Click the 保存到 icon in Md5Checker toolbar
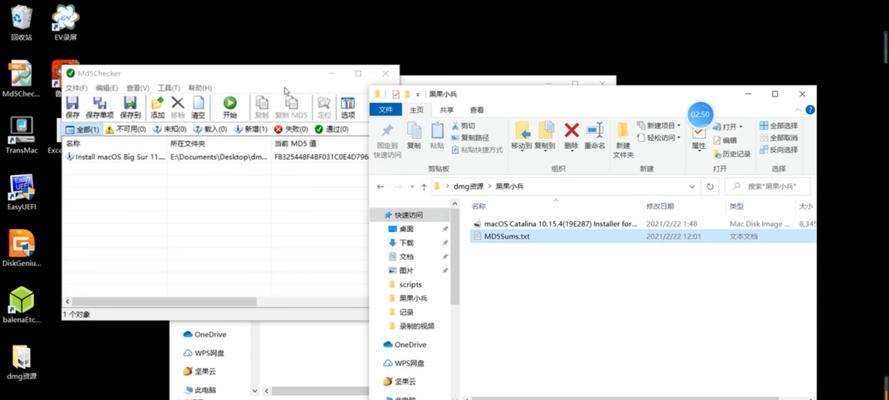Screen dimensions: 889x400 (130, 104)
